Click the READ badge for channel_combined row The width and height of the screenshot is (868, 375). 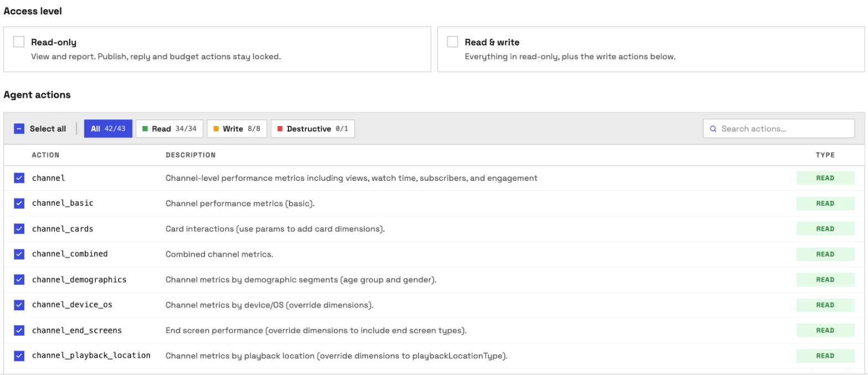click(825, 254)
